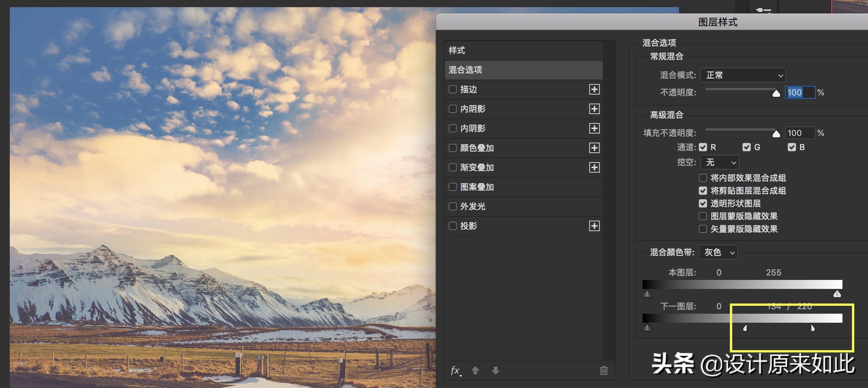The image size is (868, 388).
Task: Tick the 内阴影 checkbox directly below 描边
Action: (x=453, y=109)
